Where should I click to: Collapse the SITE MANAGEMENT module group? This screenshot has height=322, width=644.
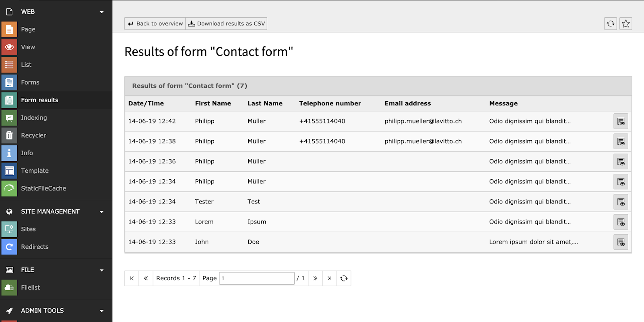coord(101,212)
